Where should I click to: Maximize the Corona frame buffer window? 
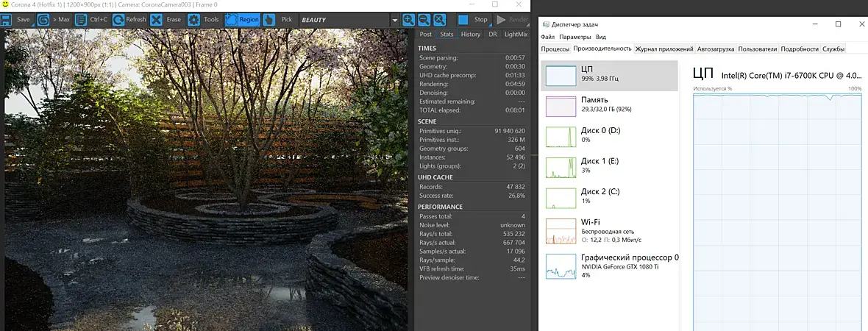pos(495,4)
